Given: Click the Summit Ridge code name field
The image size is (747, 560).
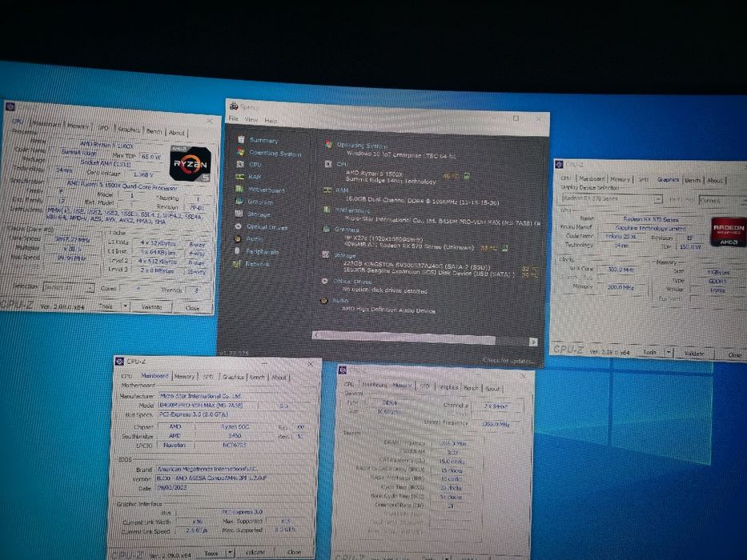Looking at the screenshot, I should point(79,152).
